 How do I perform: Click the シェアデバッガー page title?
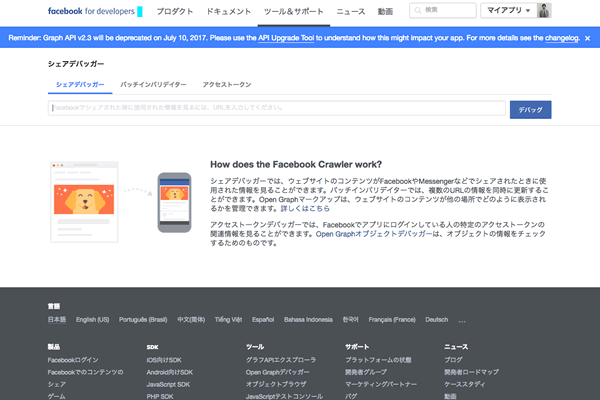click(76, 64)
